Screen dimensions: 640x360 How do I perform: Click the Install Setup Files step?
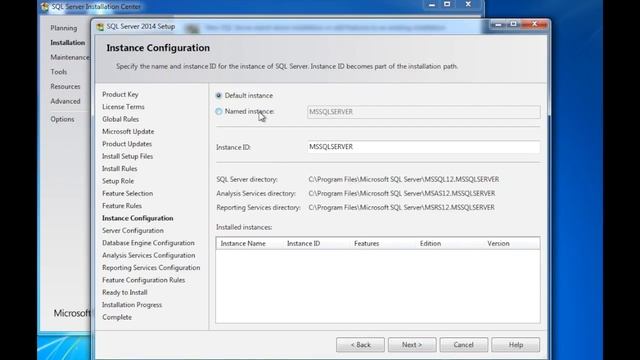[x=127, y=156]
